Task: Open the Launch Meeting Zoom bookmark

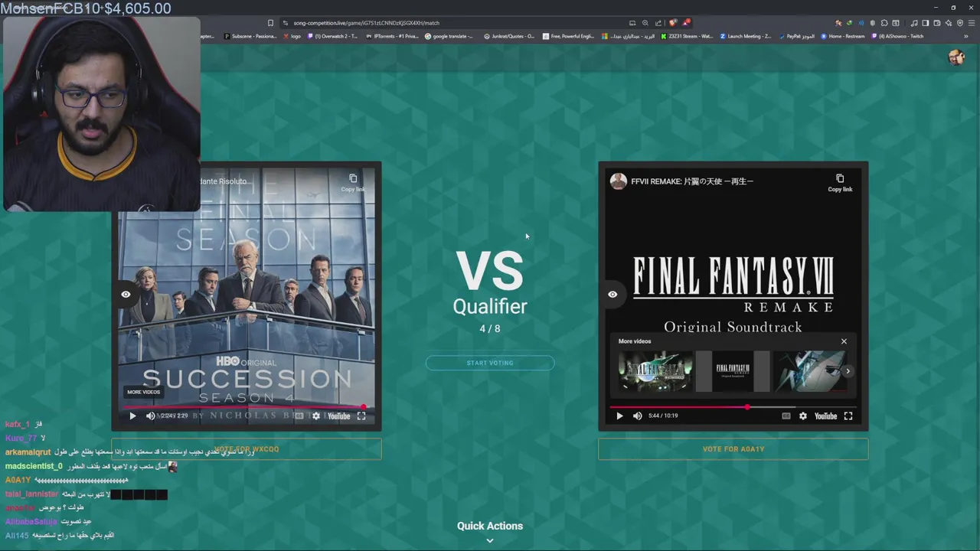Action: coord(745,36)
